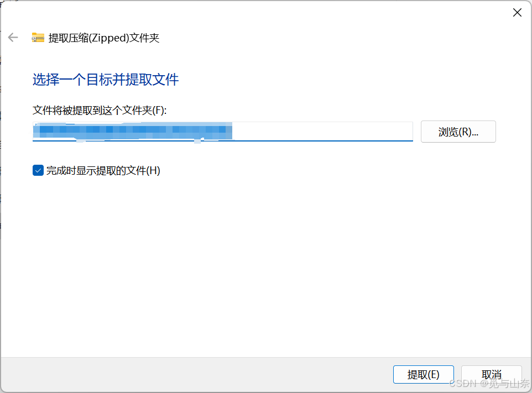This screenshot has height=393, width=532.
Task: Start extraction with 提取(E) button
Action: 423,374
